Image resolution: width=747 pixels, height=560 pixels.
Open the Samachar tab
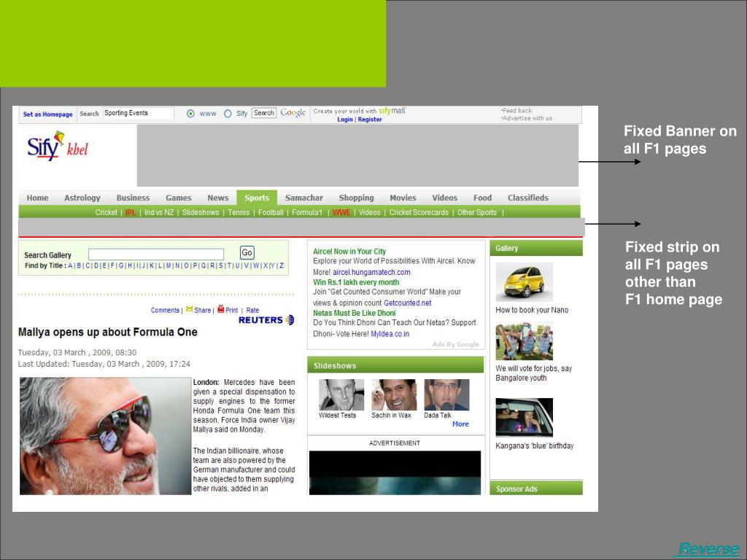(304, 198)
